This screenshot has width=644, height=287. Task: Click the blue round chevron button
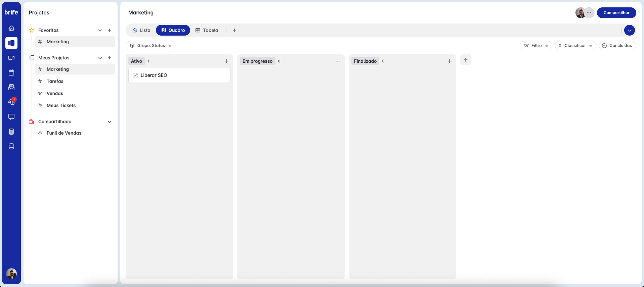click(x=630, y=30)
